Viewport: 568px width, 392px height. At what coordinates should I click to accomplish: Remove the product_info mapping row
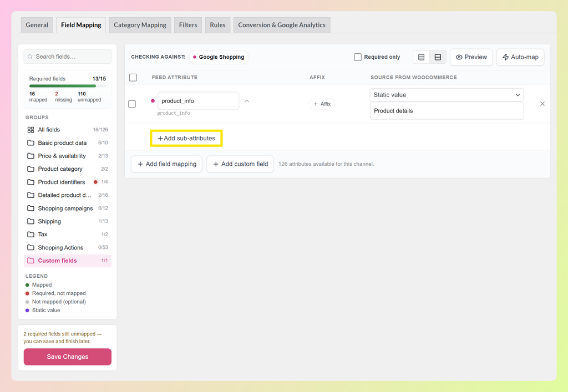tap(542, 104)
